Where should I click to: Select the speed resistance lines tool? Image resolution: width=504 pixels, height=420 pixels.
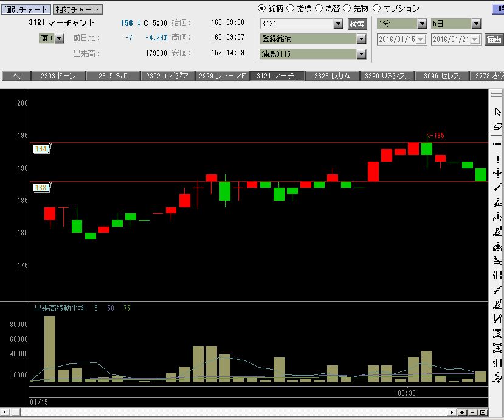497,261
